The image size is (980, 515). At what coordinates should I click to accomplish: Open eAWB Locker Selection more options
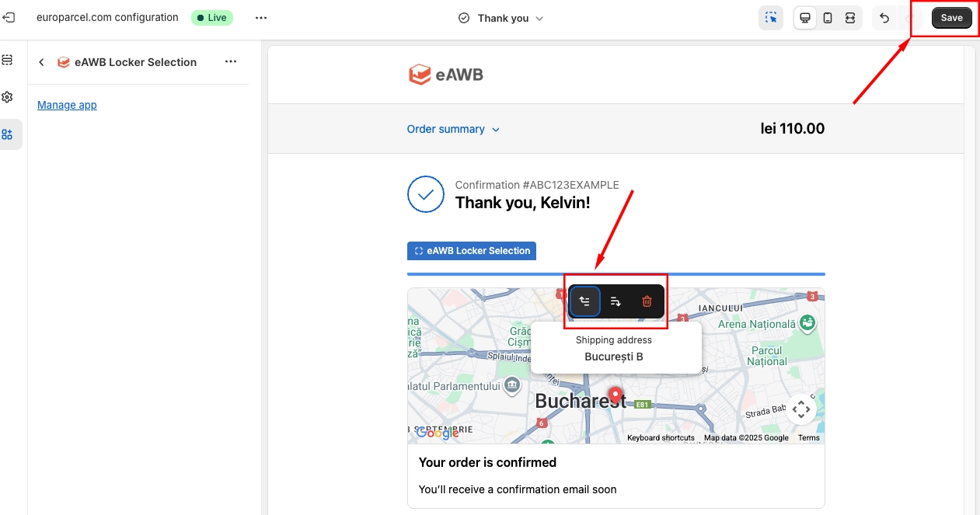(231, 62)
